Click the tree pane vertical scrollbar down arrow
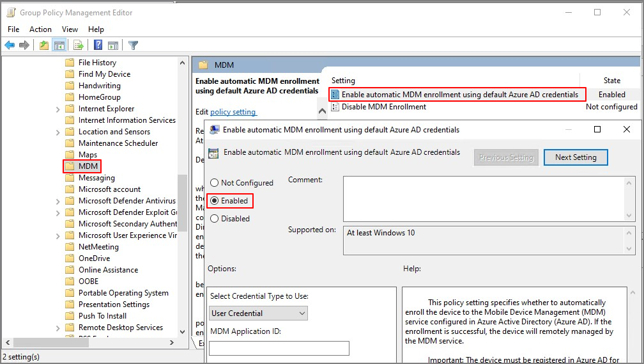Viewport: 644px width, 364px height. click(182, 332)
